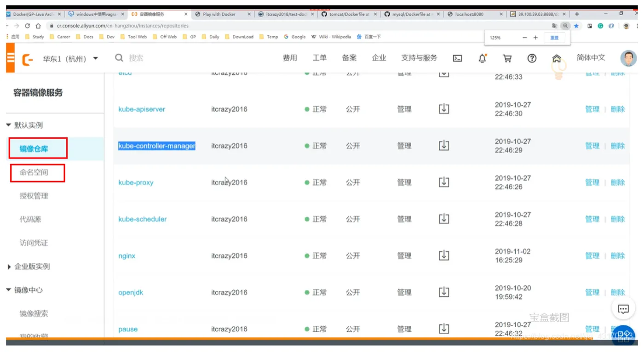Image resolution: width=644 pixels, height=352 pixels.
Task: Switch to tomcat/Dockerfile GitHub tab
Action: pos(349,14)
